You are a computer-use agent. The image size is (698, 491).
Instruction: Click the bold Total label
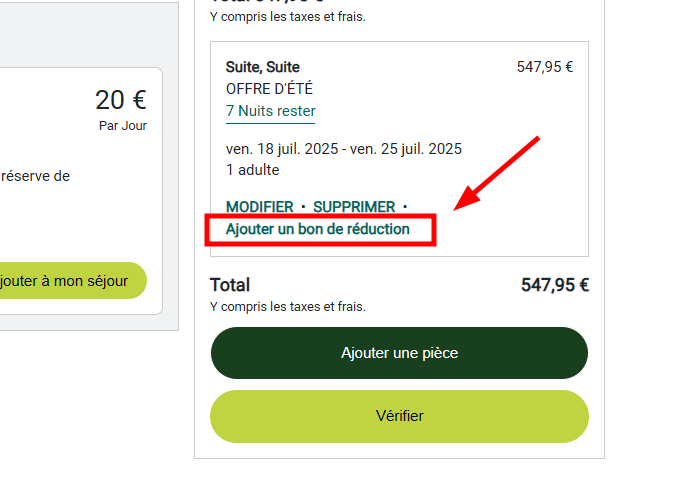point(230,285)
